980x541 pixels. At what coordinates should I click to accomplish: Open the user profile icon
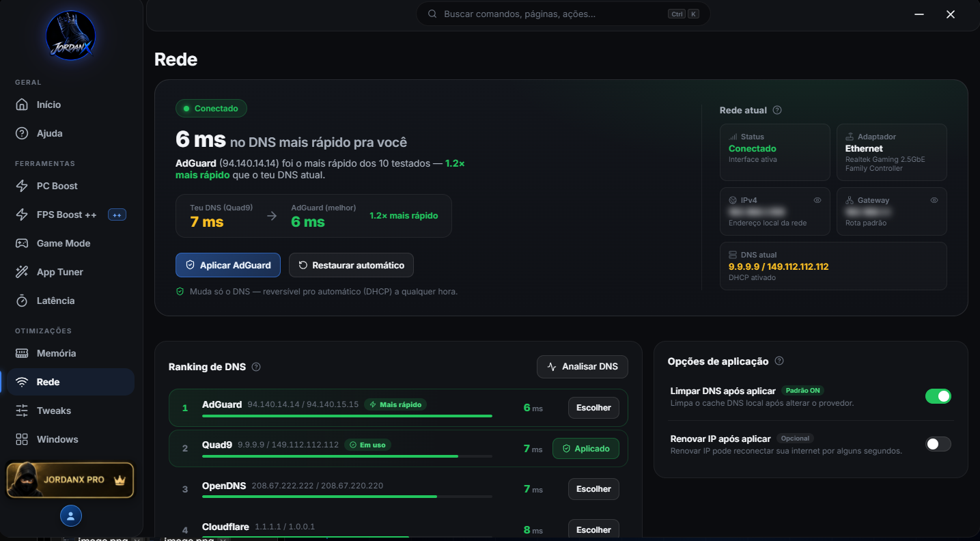pos(71,516)
